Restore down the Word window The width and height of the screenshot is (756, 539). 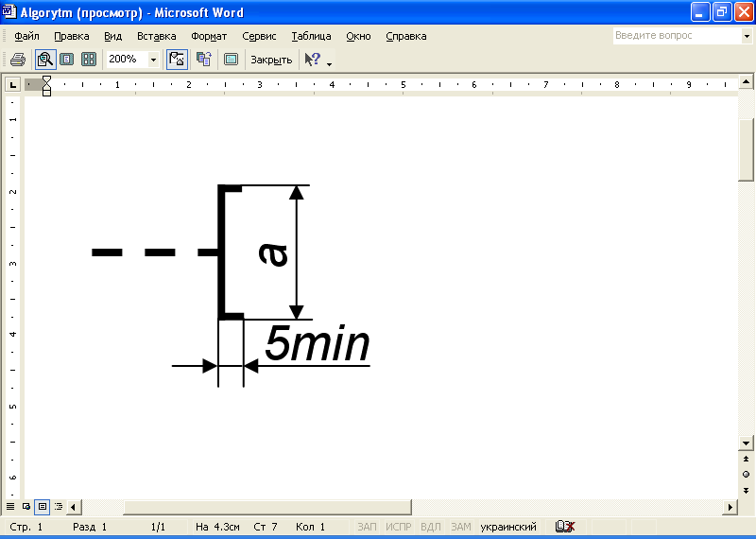[x=722, y=12]
